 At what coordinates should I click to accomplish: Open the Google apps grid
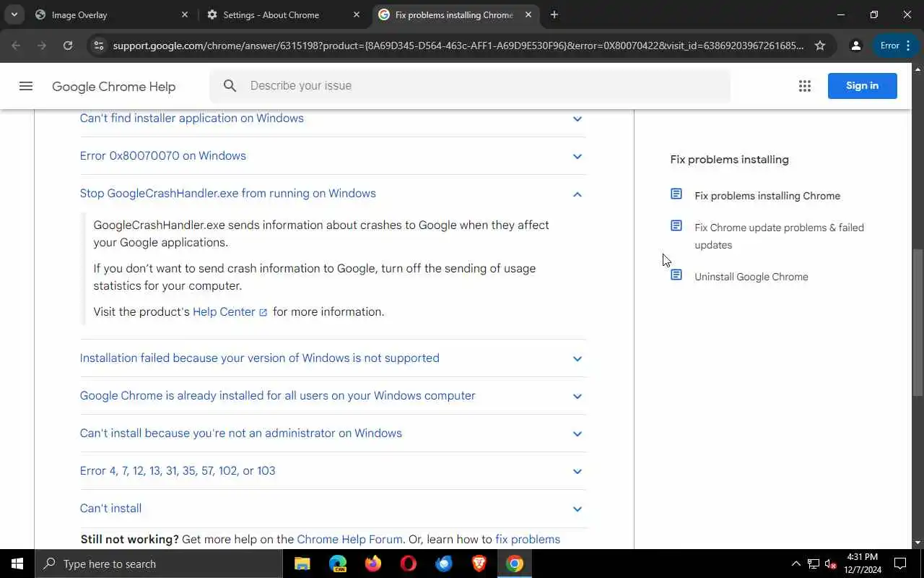(x=805, y=86)
